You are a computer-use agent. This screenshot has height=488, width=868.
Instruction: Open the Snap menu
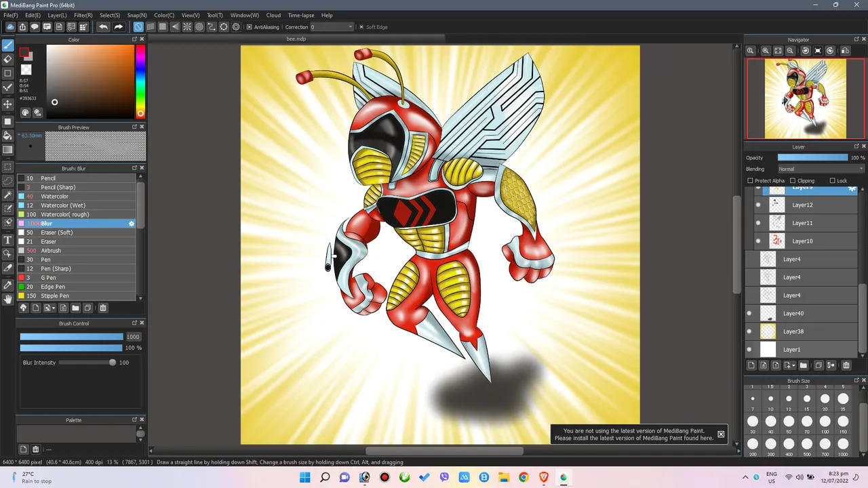(x=137, y=15)
